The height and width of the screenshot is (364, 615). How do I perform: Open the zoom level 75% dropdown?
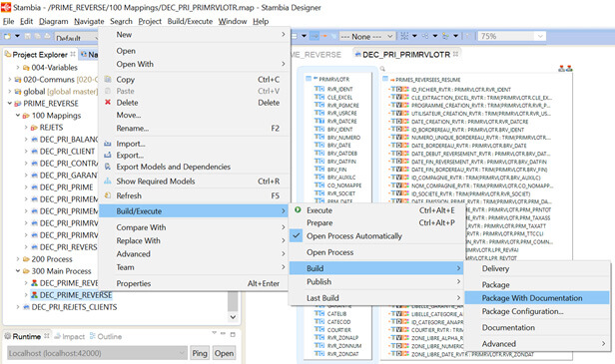pos(540,37)
